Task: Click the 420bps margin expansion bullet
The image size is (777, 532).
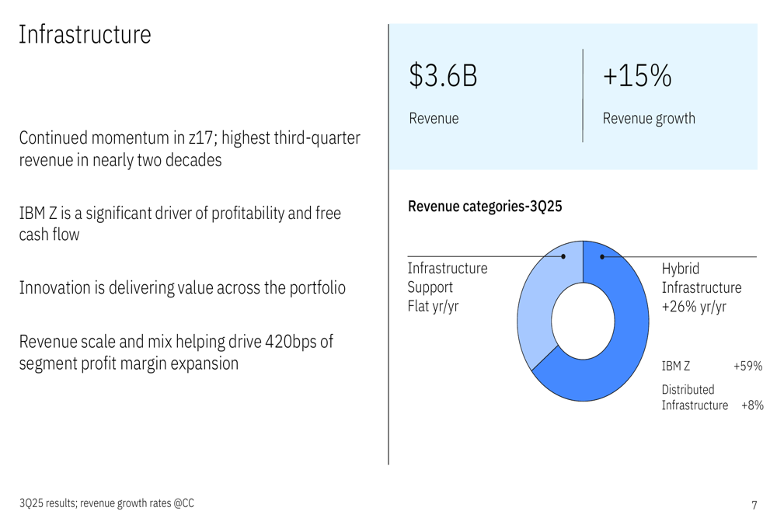Action: pyautogui.click(x=176, y=352)
